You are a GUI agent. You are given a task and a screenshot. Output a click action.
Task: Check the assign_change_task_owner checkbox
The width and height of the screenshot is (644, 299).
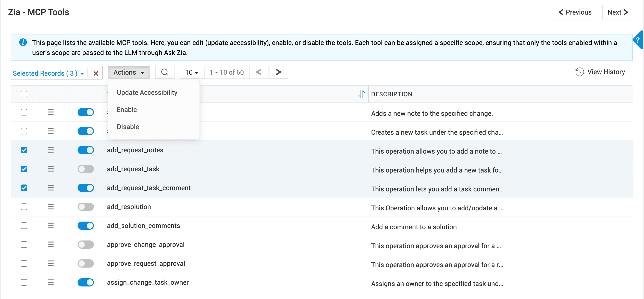click(24, 282)
